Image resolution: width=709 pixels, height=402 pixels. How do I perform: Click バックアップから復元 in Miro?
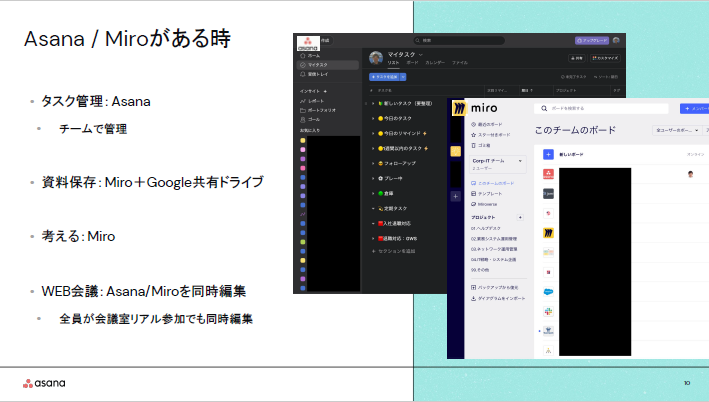coord(494,288)
